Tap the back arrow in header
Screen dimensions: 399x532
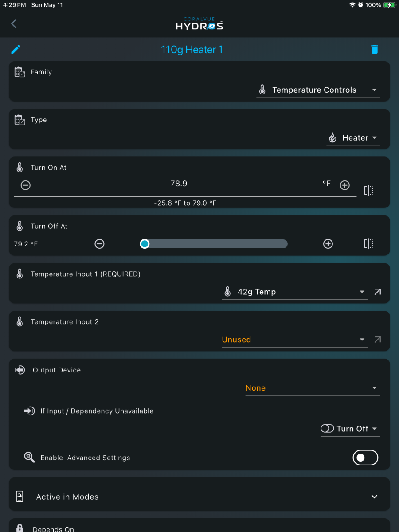pos(14,24)
